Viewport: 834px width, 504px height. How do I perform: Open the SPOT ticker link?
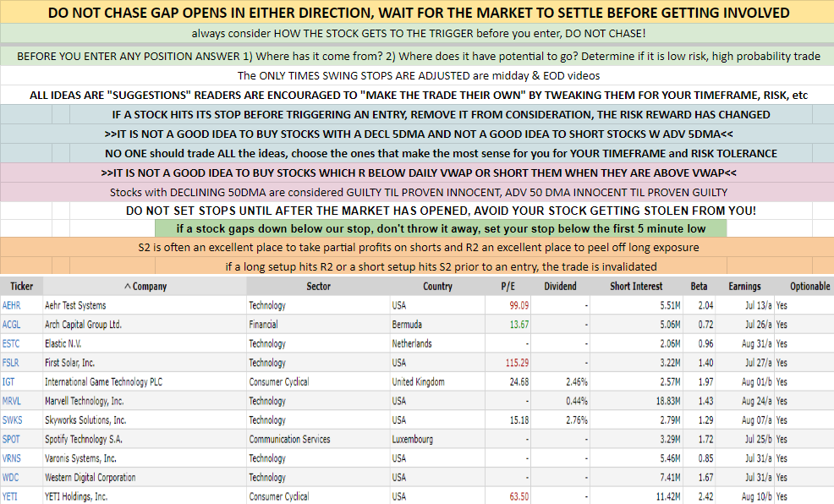[11, 439]
